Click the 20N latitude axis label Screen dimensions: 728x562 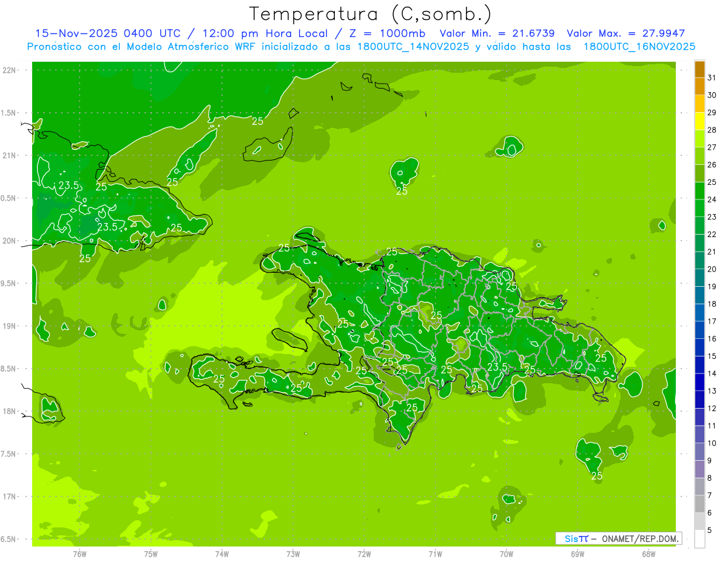click(8, 241)
